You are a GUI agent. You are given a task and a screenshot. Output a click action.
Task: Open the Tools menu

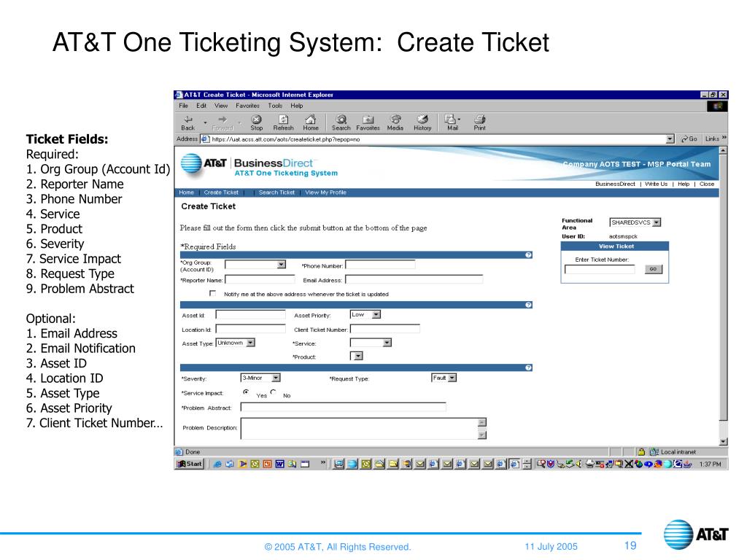(275, 106)
